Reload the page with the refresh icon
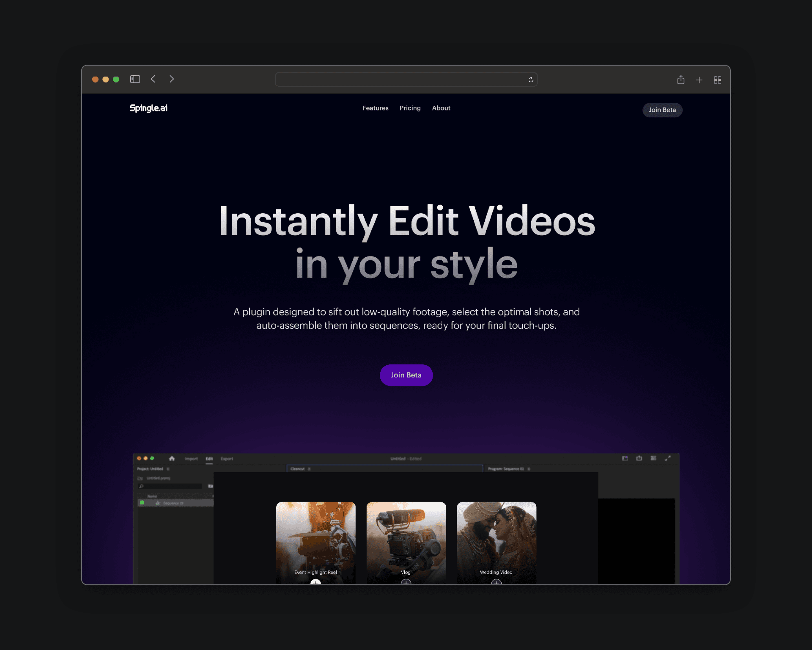The height and width of the screenshot is (650, 812). (x=531, y=80)
